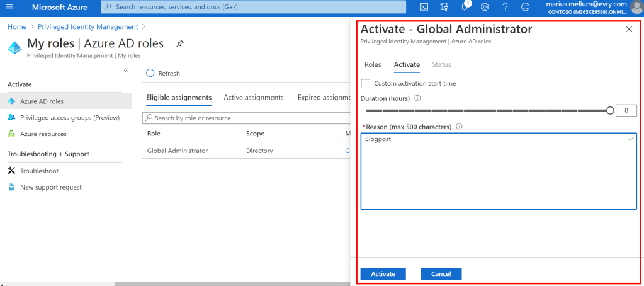The width and height of the screenshot is (644, 286).
Task: Open the portal settings gear
Action: point(485,7)
